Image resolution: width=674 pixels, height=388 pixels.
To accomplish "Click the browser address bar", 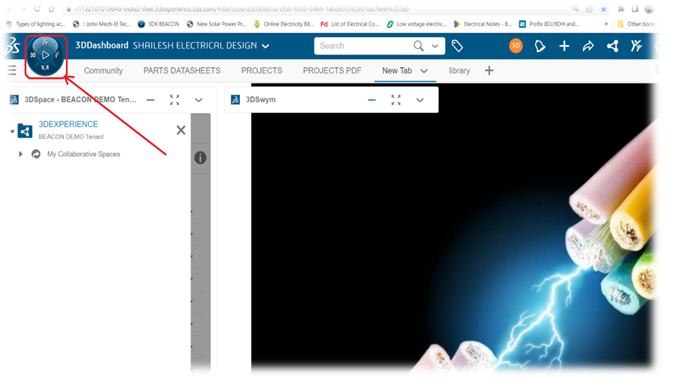I will click(x=318, y=9).
